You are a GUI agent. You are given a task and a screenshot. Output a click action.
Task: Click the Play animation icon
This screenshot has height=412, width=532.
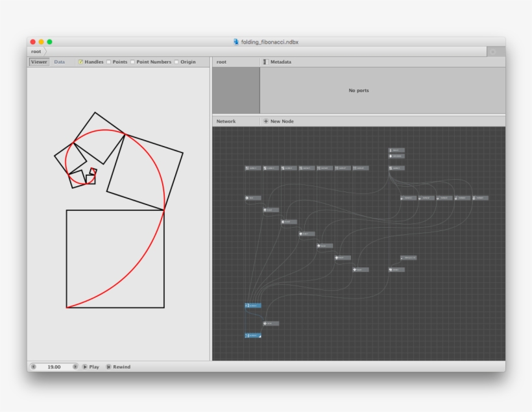point(84,367)
